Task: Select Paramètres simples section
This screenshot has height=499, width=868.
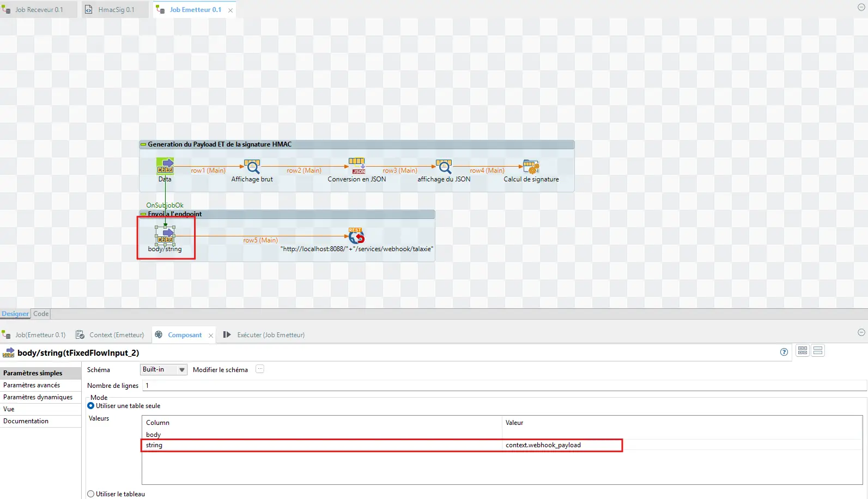Action: pos(41,373)
